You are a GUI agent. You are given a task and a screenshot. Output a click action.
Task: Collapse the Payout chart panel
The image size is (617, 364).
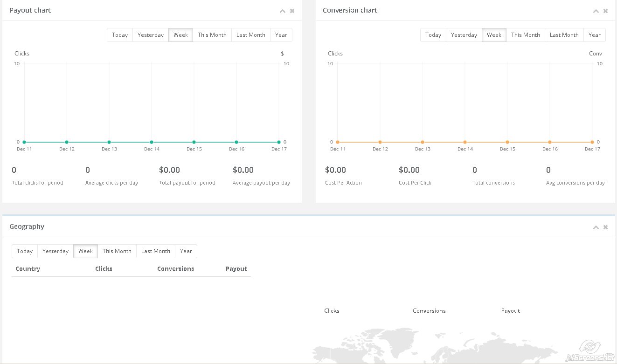click(x=282, y=11)
